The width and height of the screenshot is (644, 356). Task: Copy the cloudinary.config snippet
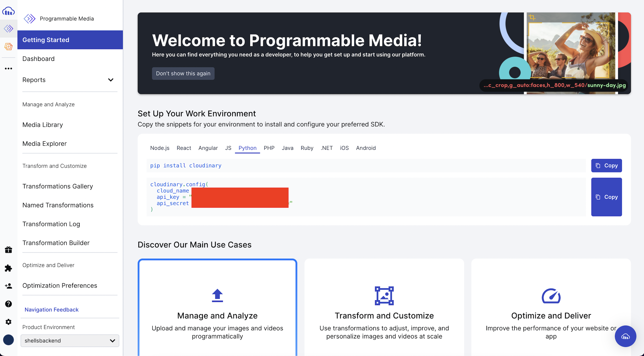607,197
